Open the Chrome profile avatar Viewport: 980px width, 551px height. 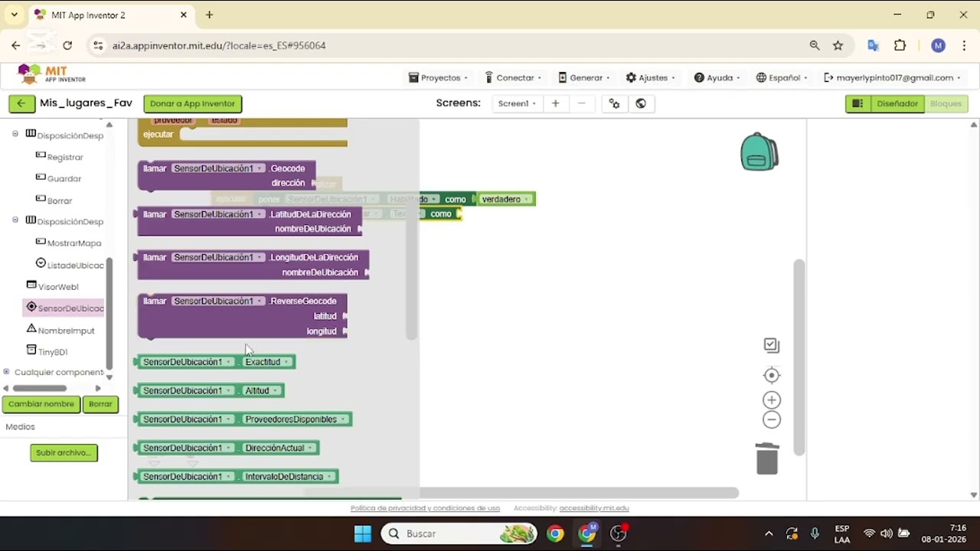click(938, 45)
